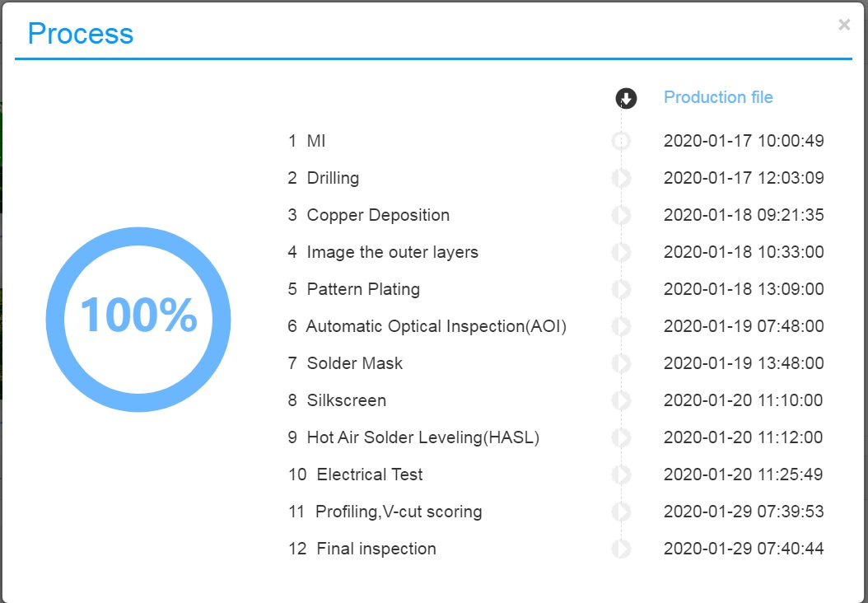The height and width of the screenshot is (603, 868).
Task: Click the Drilling step arrow marker
Action: tap(621, 178)
